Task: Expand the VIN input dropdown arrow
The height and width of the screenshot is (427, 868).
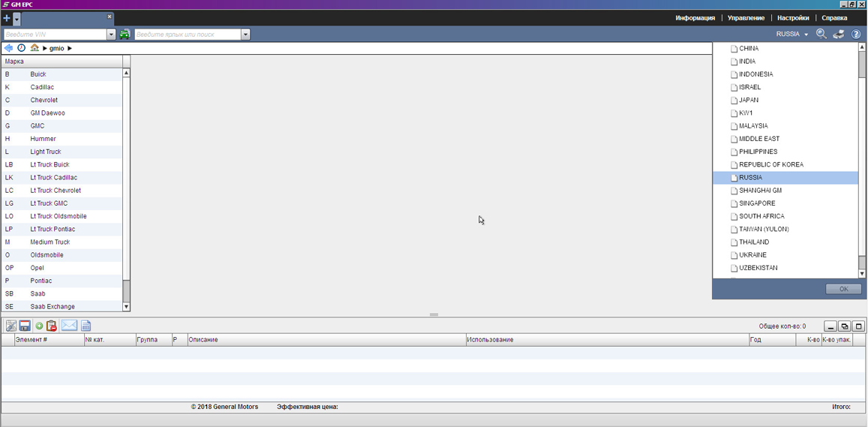Action: tap(111, 35)
